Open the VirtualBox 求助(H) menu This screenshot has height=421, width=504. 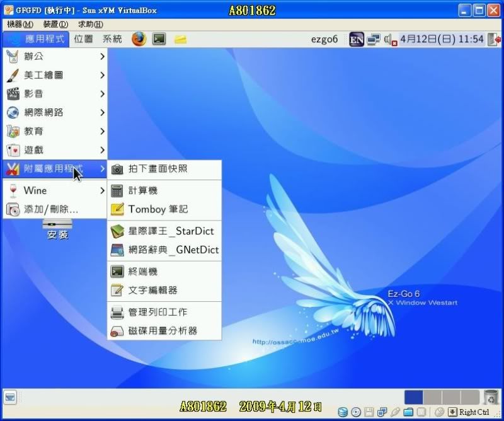click(x=91, y=25)
